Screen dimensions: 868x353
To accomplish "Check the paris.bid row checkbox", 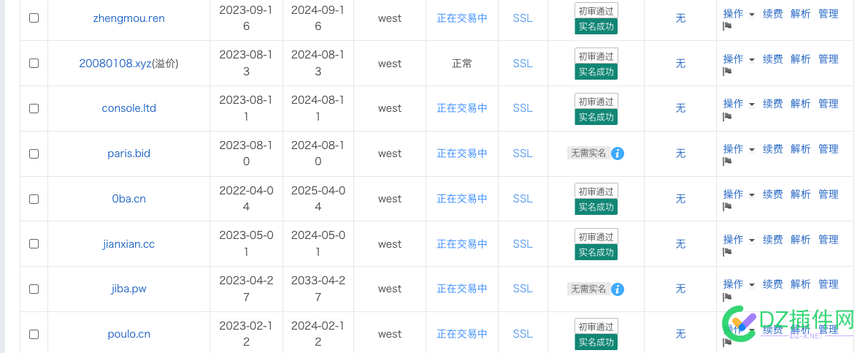I will tap(34, 153).
